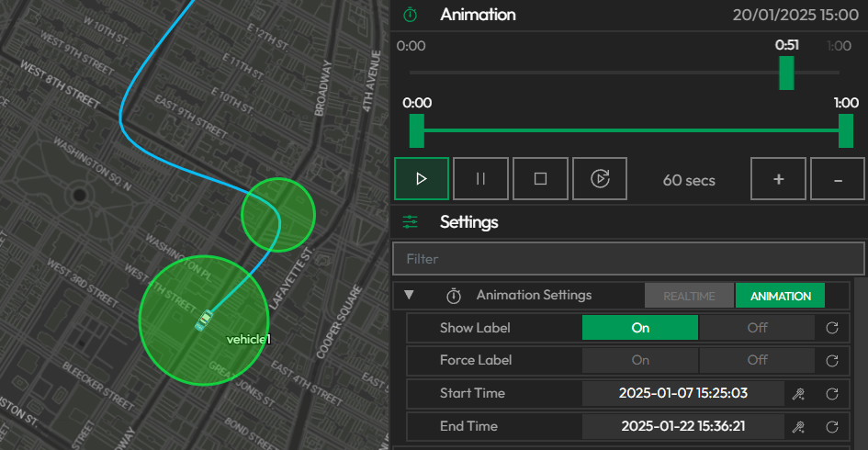Edit the End Time field 2025-01-22 15:36:21

[683, 426]
